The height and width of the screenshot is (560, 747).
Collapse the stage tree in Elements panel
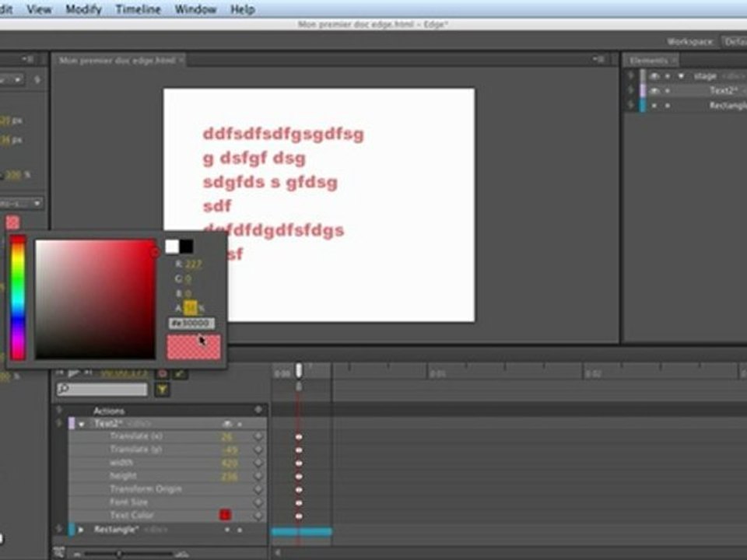pos(682,76)
